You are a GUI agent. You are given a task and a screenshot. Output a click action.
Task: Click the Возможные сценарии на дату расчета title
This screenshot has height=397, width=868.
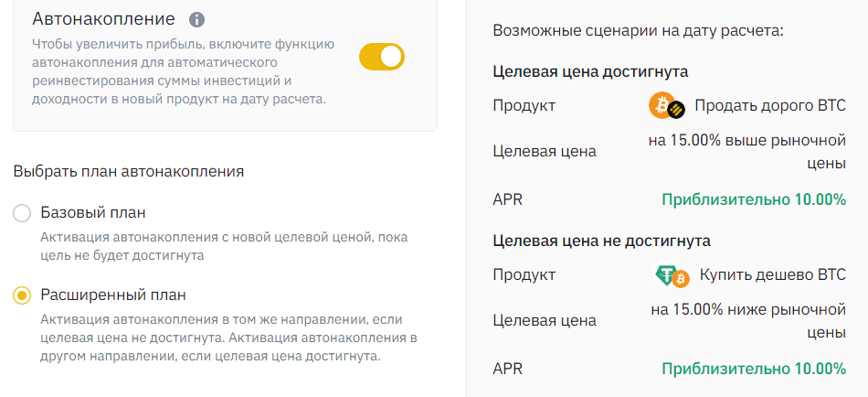pyautogui.click(x=638, y=30)
